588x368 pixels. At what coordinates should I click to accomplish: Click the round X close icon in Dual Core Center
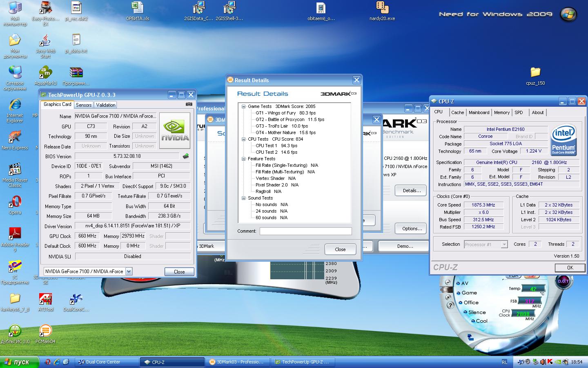click(448, 297)
